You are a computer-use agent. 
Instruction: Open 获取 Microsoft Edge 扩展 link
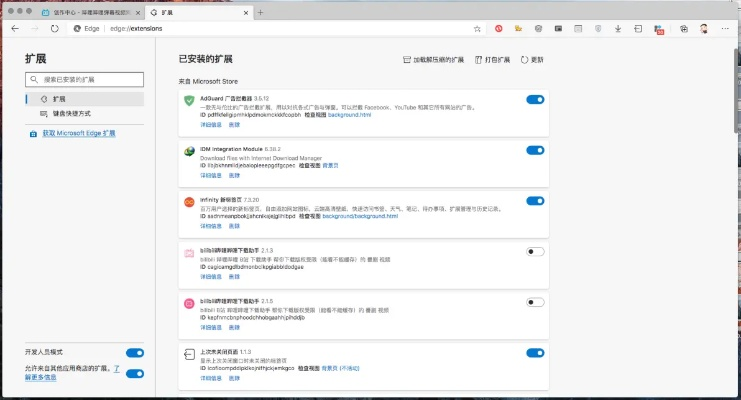coord(79,133)
